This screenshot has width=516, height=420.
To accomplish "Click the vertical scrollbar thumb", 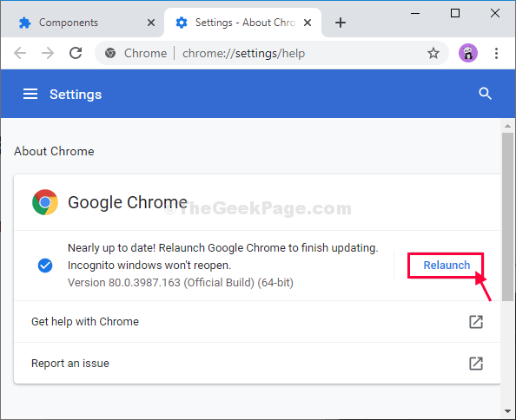I will [507, 216].
